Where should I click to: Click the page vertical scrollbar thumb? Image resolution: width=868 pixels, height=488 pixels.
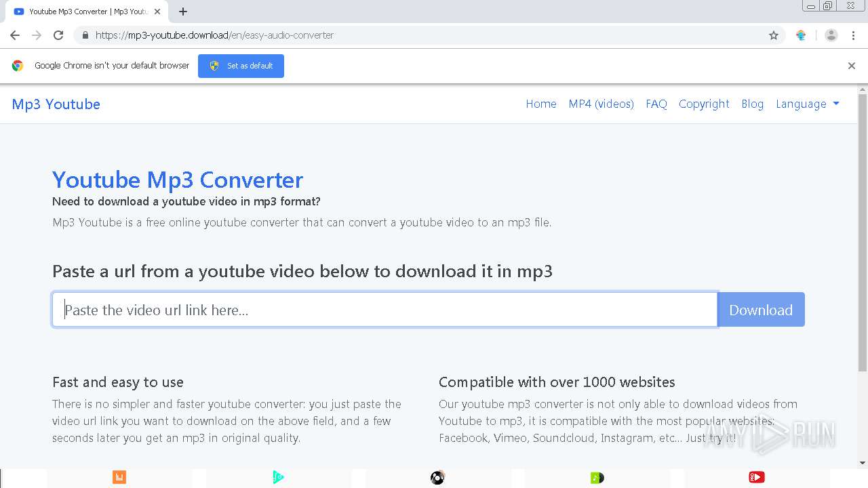pos(863,232)
